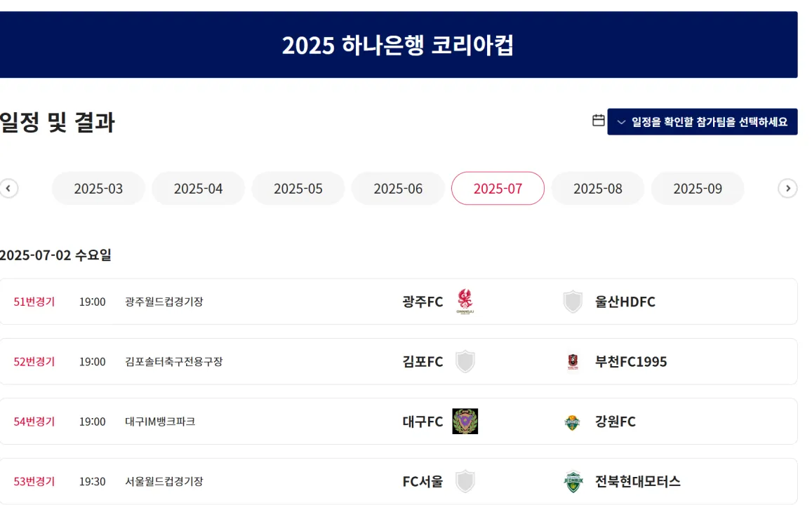
Task: Click the calendar icon beside team selector
Action: pos(598,121)
